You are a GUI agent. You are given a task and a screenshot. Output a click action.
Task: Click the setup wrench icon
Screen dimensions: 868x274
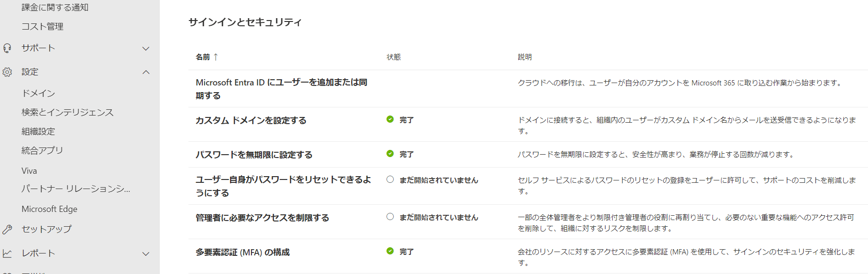[7, 230]
